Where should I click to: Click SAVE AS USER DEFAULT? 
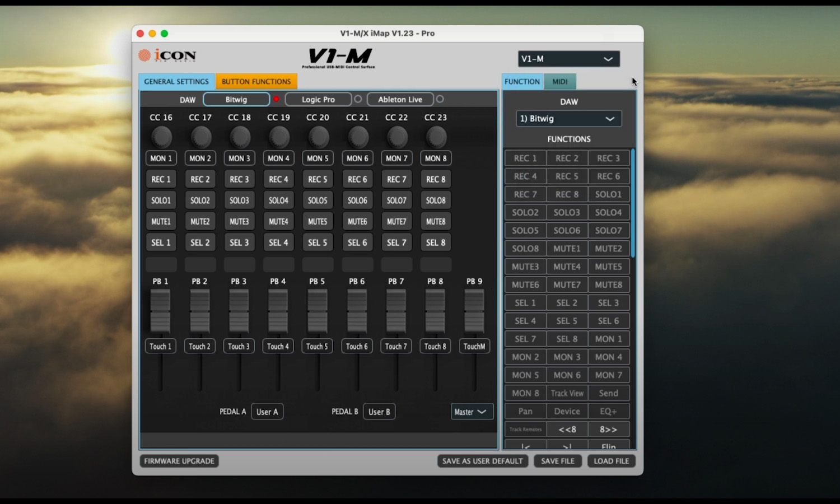[x=482, y=461]
